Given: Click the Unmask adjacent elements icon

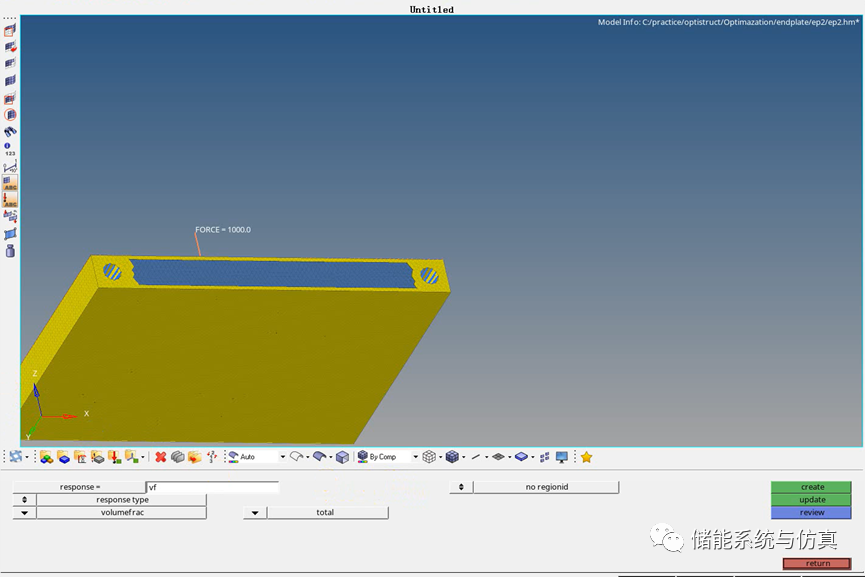Looking at the screenshot, I should coord(10,63).
